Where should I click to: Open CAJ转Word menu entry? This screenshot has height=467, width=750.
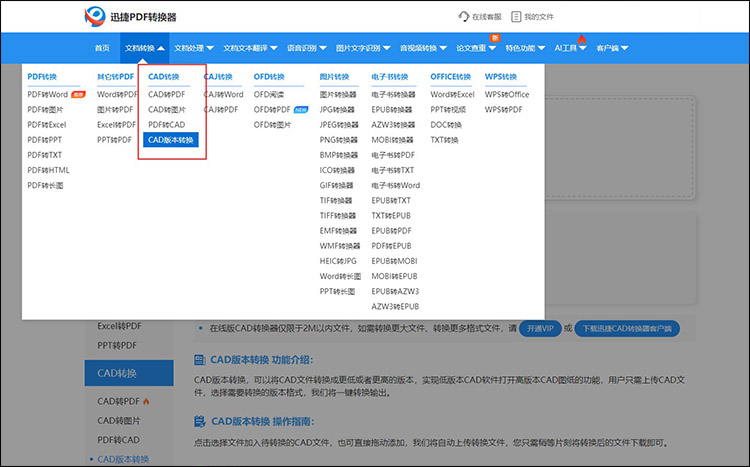pos(223,94)
